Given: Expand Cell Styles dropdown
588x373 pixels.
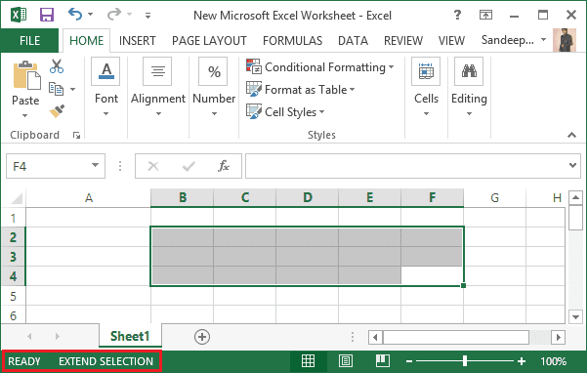Looking at the screenshot, I should (x=321, y=112).
